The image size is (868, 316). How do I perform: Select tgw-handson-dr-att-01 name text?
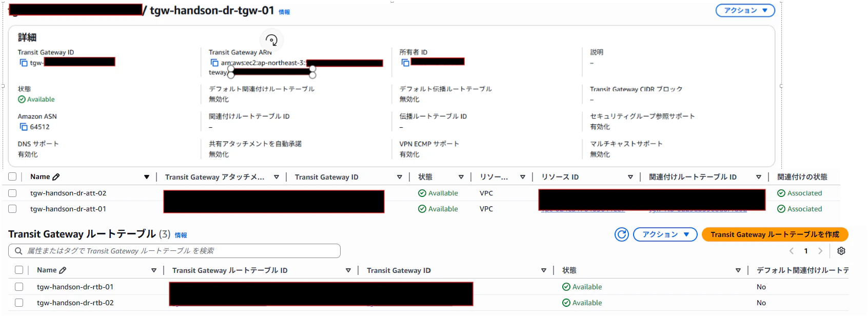click(x=68, y=209)
